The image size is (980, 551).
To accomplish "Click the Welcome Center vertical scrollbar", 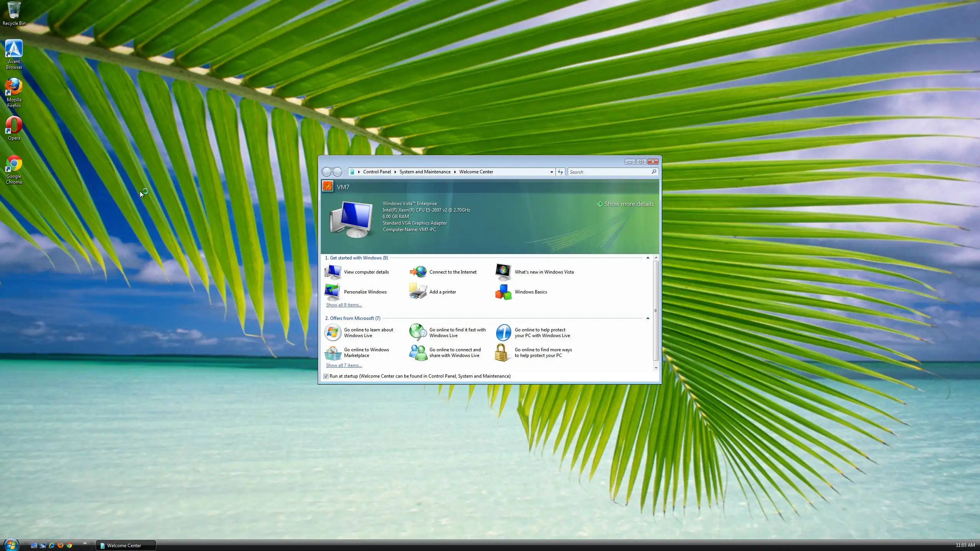I will pos(656,311).
